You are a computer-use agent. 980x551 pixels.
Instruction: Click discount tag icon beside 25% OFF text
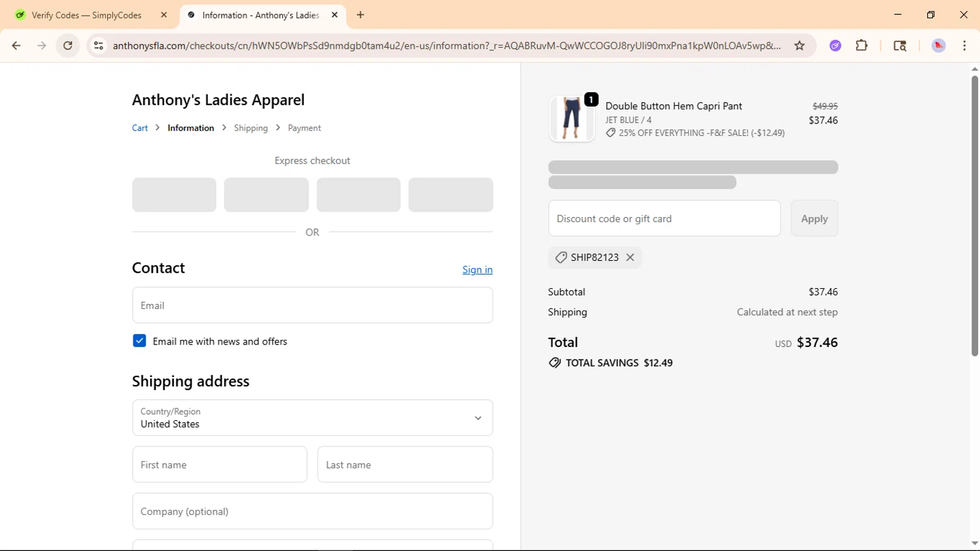(x=611, y=133)
